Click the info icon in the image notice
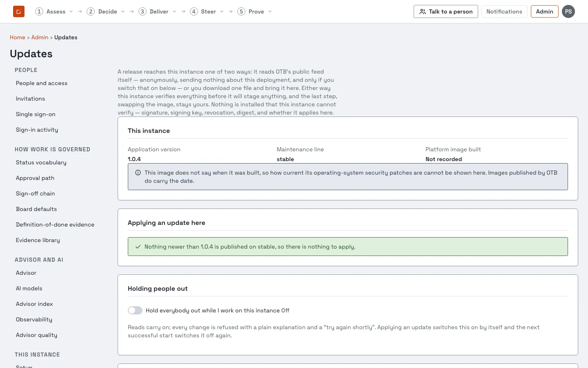The image size is (588, 368). [x=138, y=173]
